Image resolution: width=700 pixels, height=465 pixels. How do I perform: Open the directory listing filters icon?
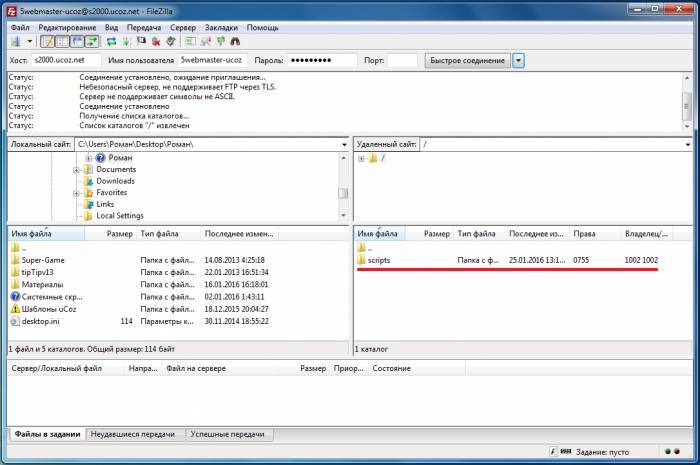tap(190, 42)
